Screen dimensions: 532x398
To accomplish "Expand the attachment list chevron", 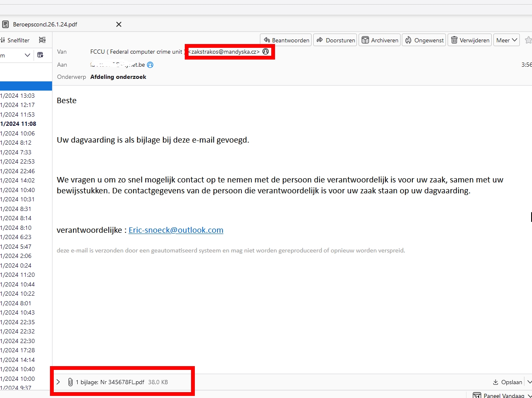I will (x=58, y=382).
